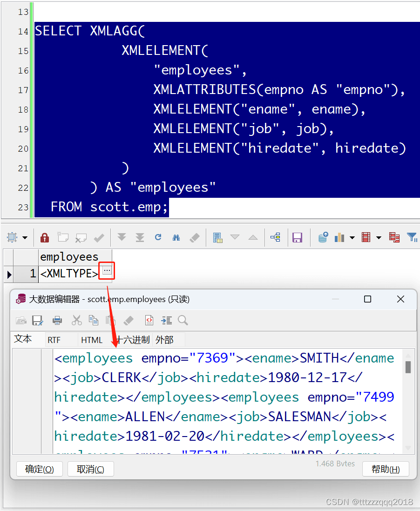This screenshot has width=420, height=511.
Task: Click the ellipsis button beside <XMLTYPE> cell
Action: (107, 270)
